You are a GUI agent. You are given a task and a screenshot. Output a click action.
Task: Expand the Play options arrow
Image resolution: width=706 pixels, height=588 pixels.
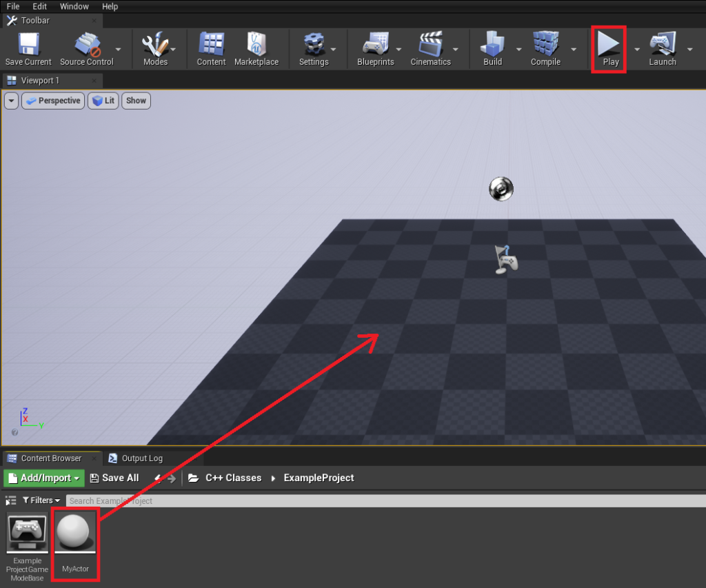click(x=636, y=49)
